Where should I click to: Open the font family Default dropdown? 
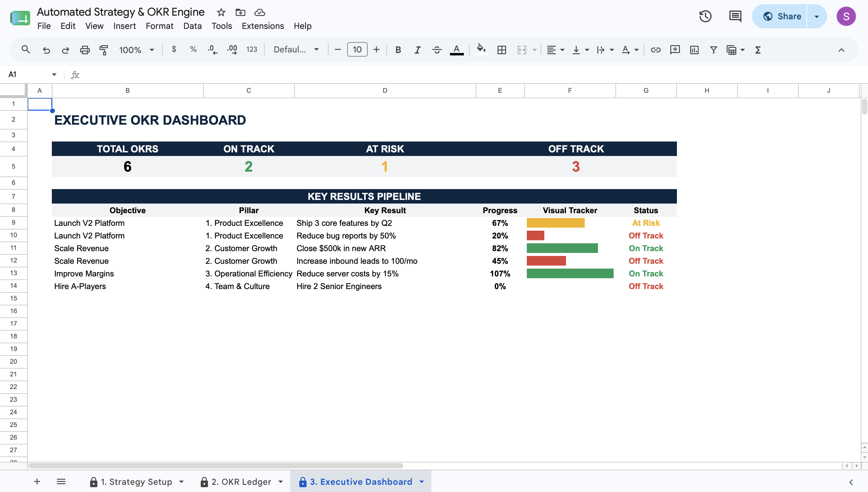tap(296, 49)
